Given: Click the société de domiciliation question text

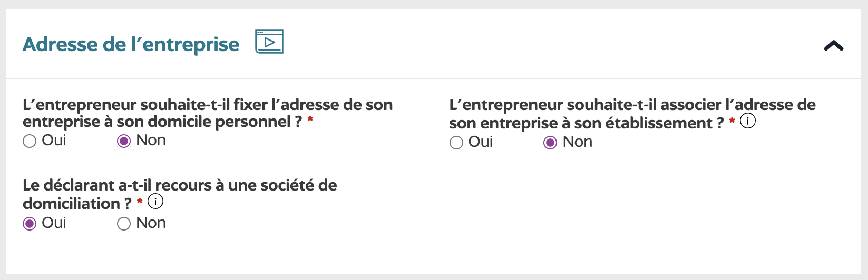Looking at the screenshot, I should 180,194.
